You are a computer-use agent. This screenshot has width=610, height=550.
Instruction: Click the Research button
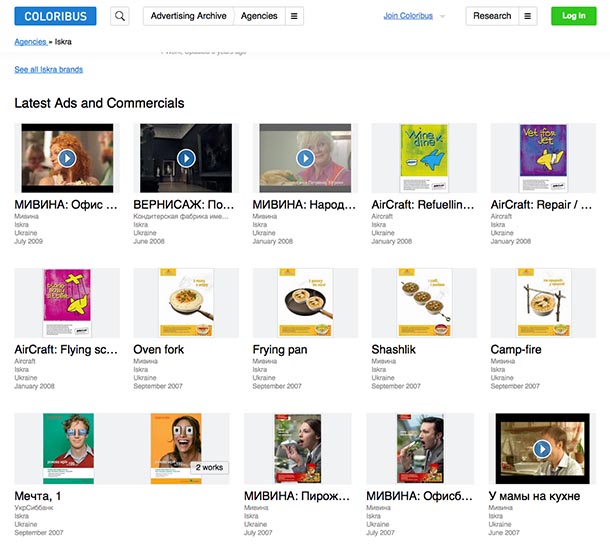pos(492,16)
